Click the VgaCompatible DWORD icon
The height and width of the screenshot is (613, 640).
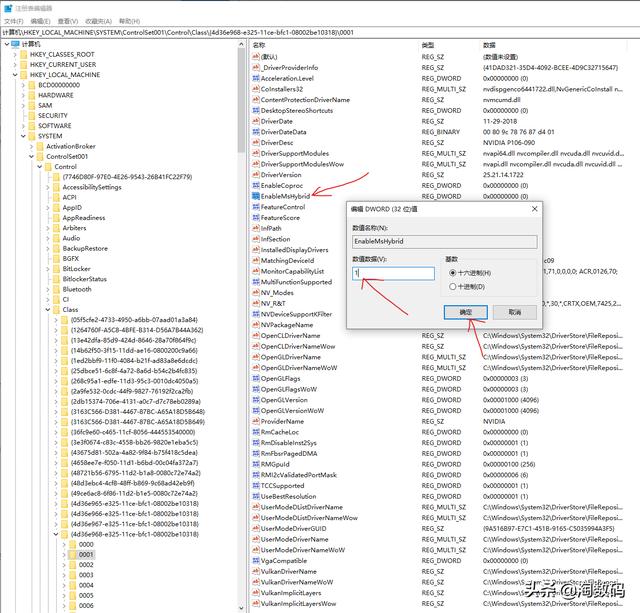click(256, 561)
